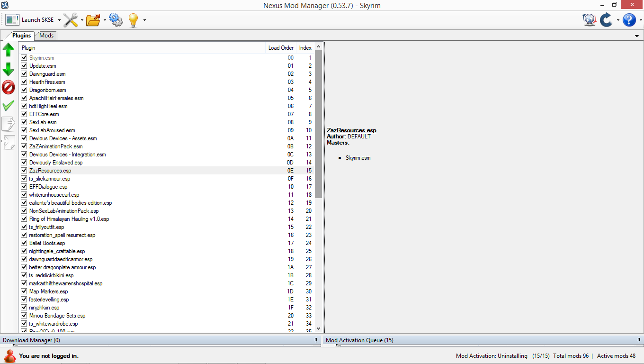The image size is (644, 364).
Task: Select the ts_slickarmour.esp plugin row
Action: click(167, 179)
